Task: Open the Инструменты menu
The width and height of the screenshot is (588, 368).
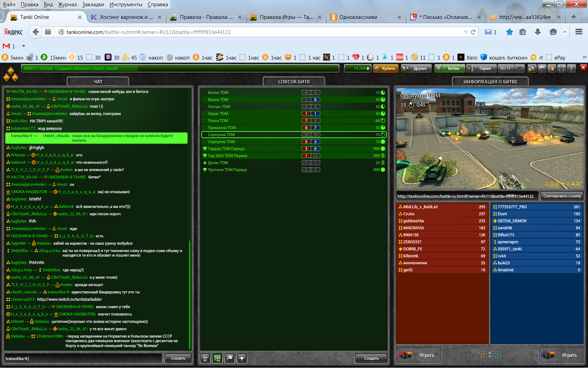Action: click(x=126, y=5)
